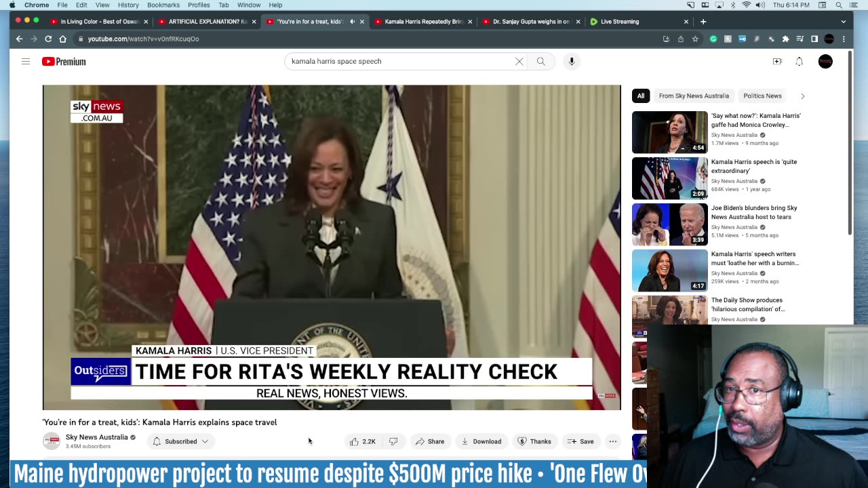Select From Sky News Australia chip
868x488 pixels.
pos(694,96)
